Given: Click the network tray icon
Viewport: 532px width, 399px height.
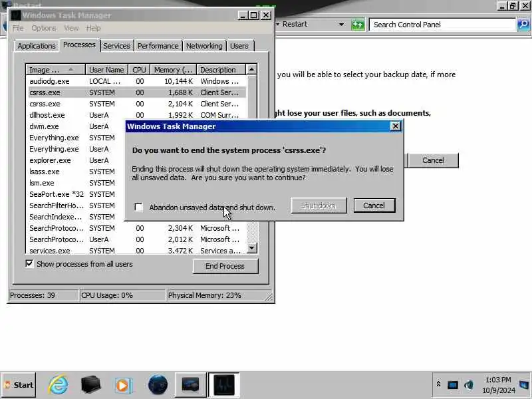Looking at the screenshot, I should [x=453, y=385].
